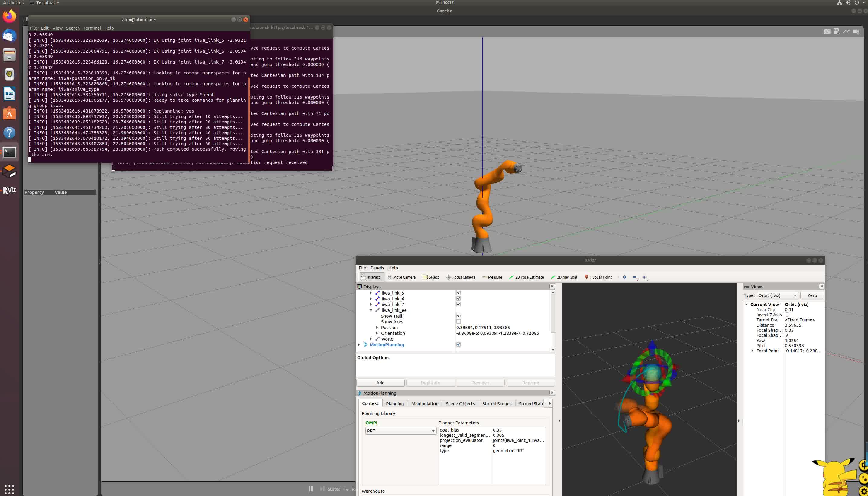Open the Panels menu in RViz

click(x=377, y=268)
